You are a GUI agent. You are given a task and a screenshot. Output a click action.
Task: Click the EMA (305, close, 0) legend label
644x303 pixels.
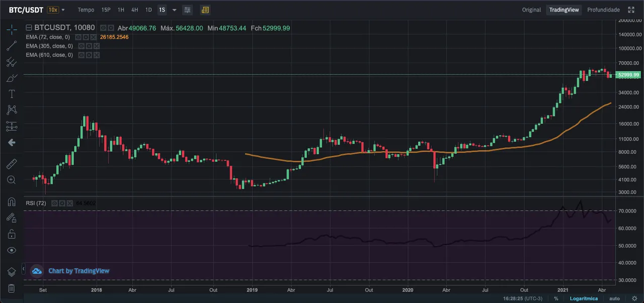[x=49, y=46]
